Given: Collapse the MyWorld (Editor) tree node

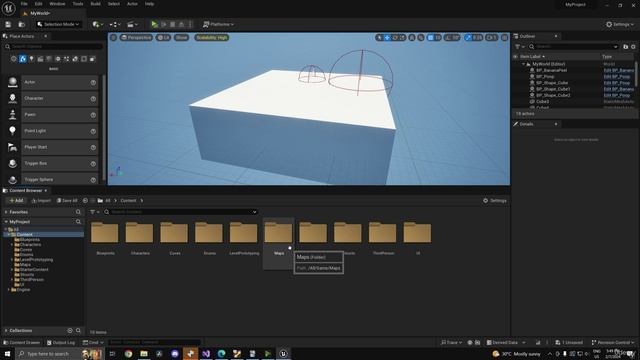Looking at the screenshot, I should pyautogui.click(x=524, y=64).
